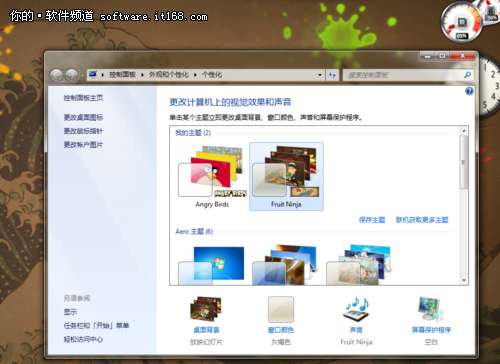Viewport: 500px width, 364px height.
Task: Expand arrow after 控制面板 breadcrumb
Action: click(142, 75)
